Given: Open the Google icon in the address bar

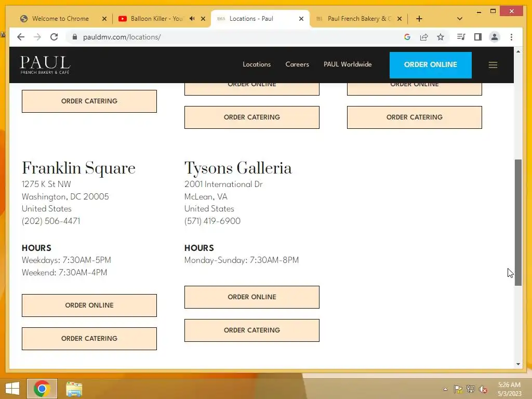Looking at the screenshot, I should point(407,37).
